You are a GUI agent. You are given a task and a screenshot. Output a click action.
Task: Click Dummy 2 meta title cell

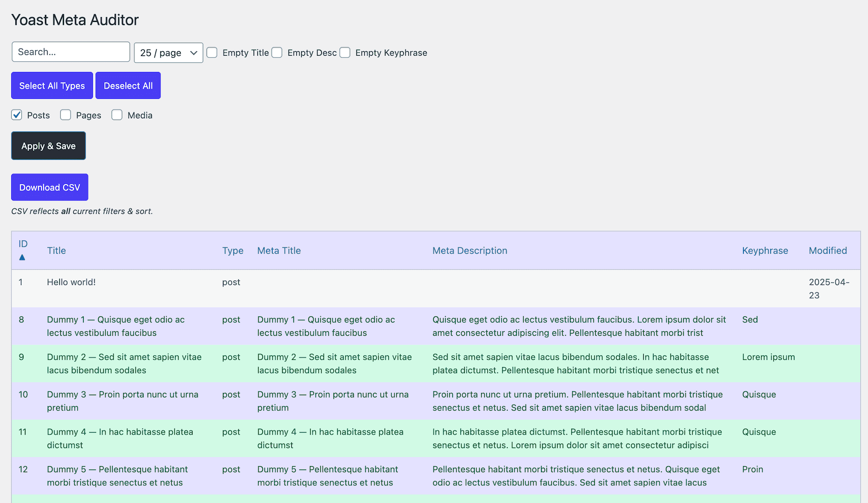(x=335, y=364)
